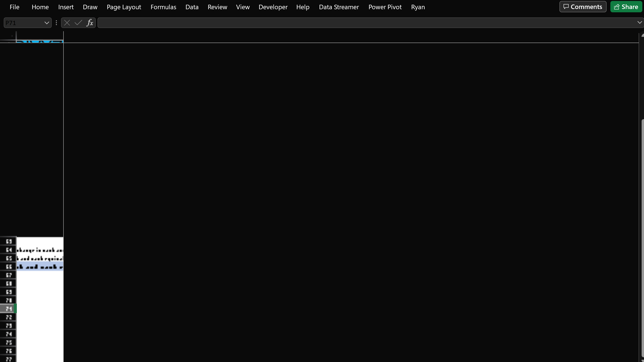
Task: Click the Cancel X icon in formula bar
Action: pyautogui.click(x=67, y=23)
